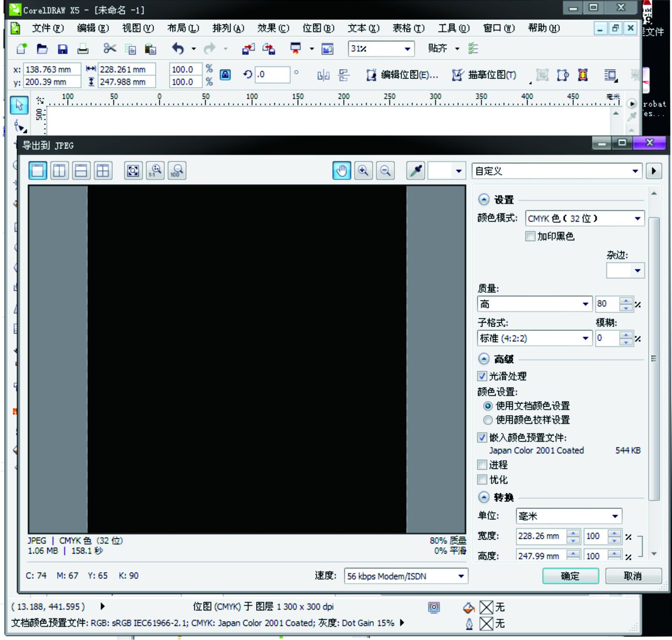Click the New document icon
The width and height of the screenshot is (672, 640).
tap(22, 49)
